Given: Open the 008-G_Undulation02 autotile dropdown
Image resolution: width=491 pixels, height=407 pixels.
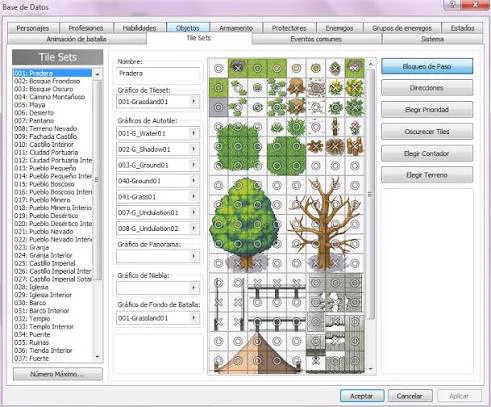Looking at the screenshot, I should click(194, 228).
